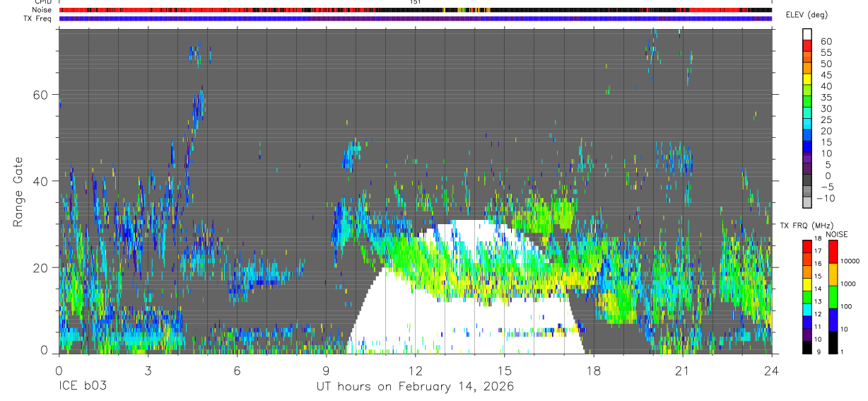Click x-axis tick label '18'

pos(594,369)
